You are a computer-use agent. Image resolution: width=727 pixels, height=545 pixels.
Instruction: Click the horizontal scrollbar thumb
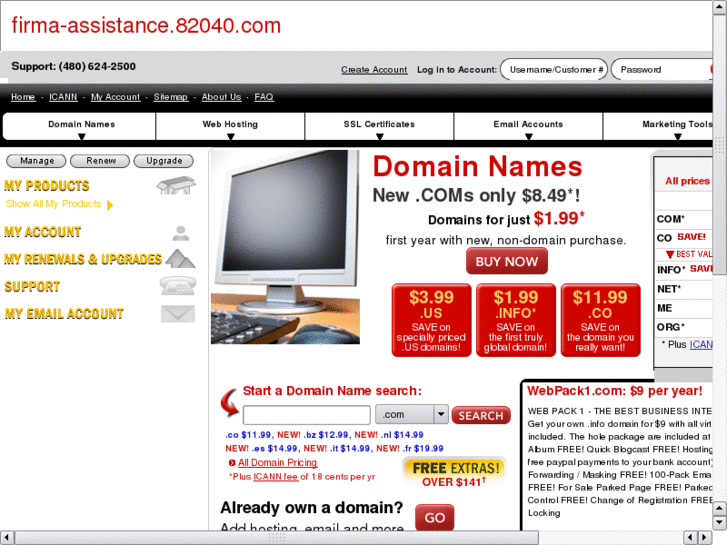tap(276, 538)
